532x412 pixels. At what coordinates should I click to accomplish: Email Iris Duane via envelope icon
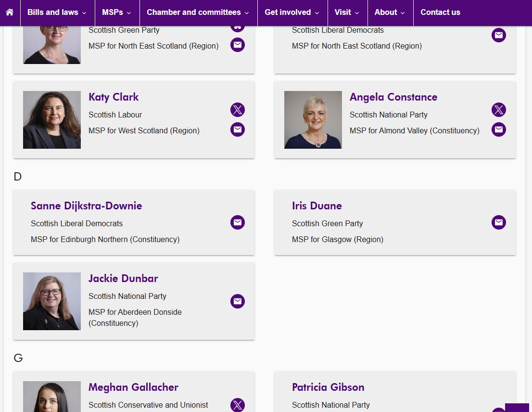499,222
